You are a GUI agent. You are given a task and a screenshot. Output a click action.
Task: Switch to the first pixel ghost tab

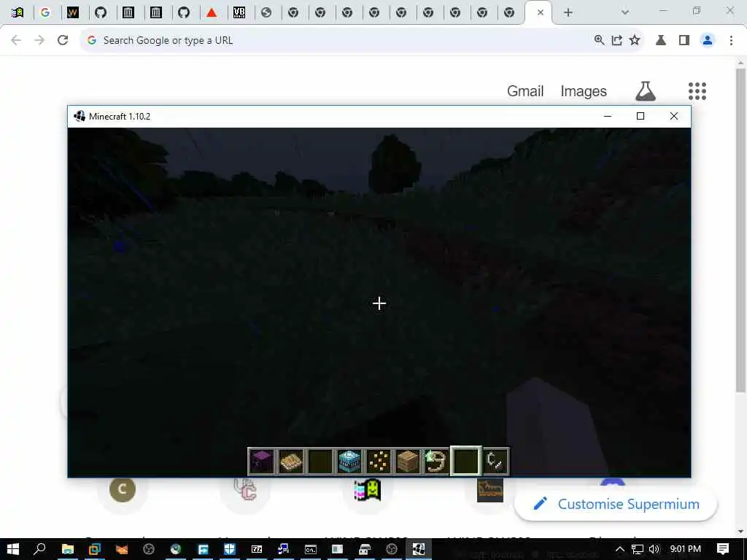(18, 12)
